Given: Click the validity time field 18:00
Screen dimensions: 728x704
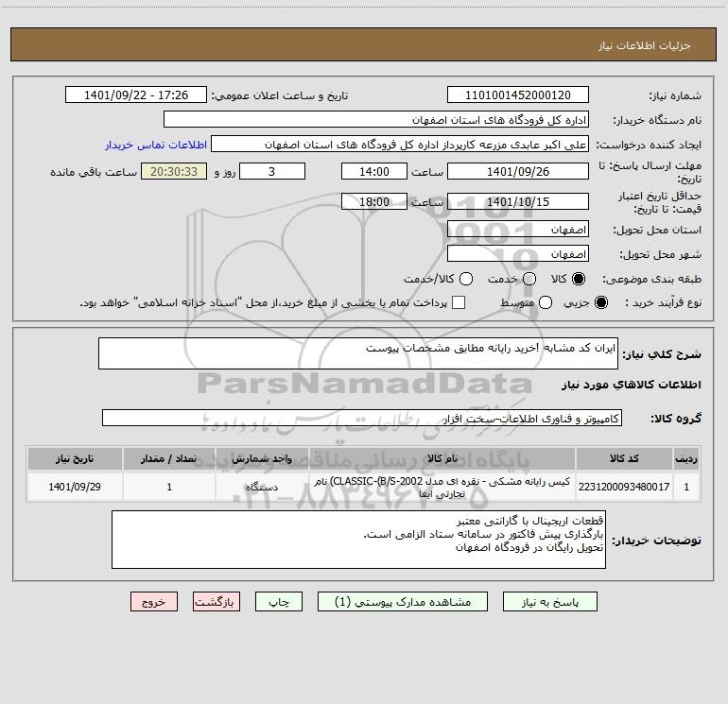Looking at the screenshot, I should tap(374, 201).
